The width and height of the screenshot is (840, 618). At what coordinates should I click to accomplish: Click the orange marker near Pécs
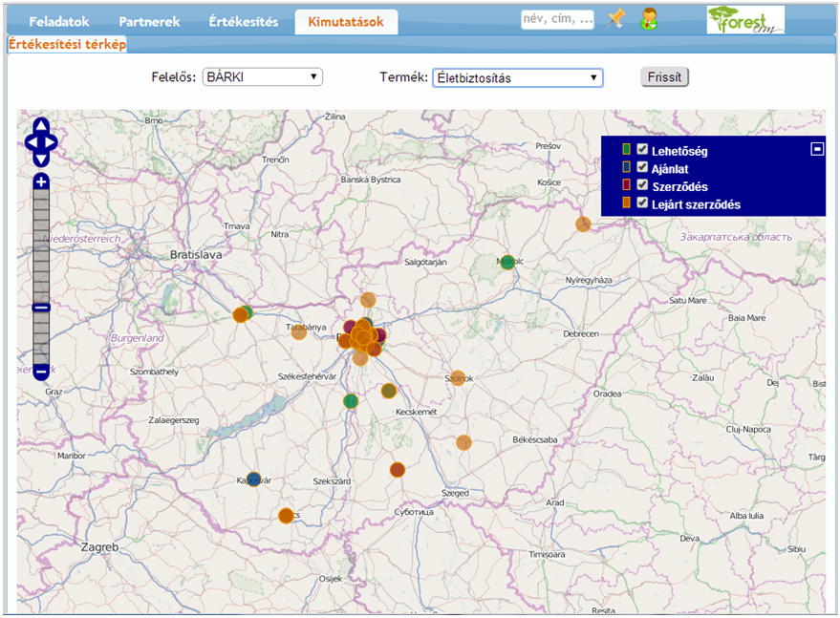[x=286, y=516]
